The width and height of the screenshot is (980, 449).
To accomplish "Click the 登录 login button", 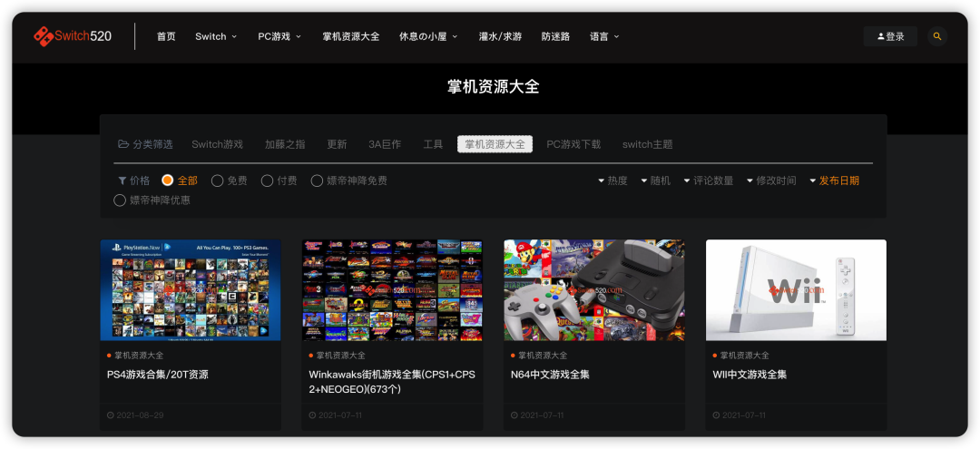I will 891,36.
